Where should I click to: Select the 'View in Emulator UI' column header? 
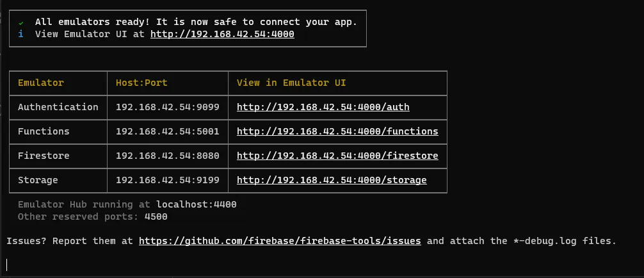(x=291, y=83)
